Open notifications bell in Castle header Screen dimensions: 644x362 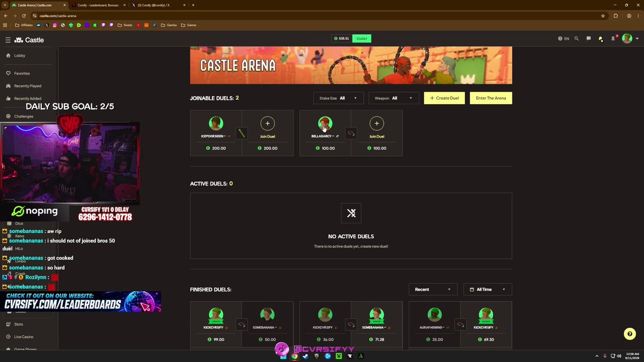tap(601, 39)
